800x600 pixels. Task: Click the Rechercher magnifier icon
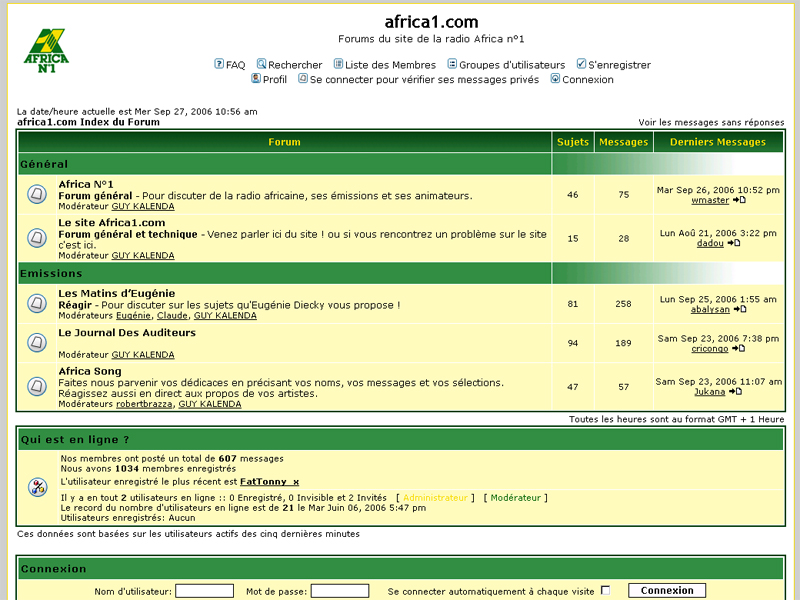tap(261, 64)
